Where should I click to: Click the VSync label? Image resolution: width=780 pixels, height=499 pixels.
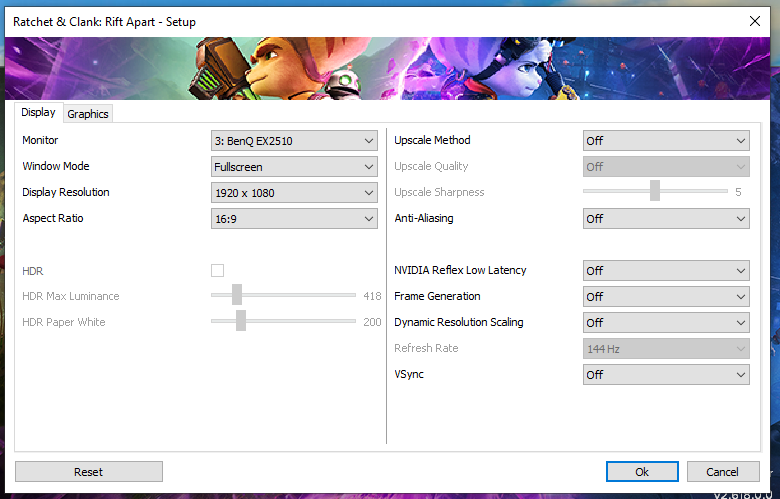(409, 374)
